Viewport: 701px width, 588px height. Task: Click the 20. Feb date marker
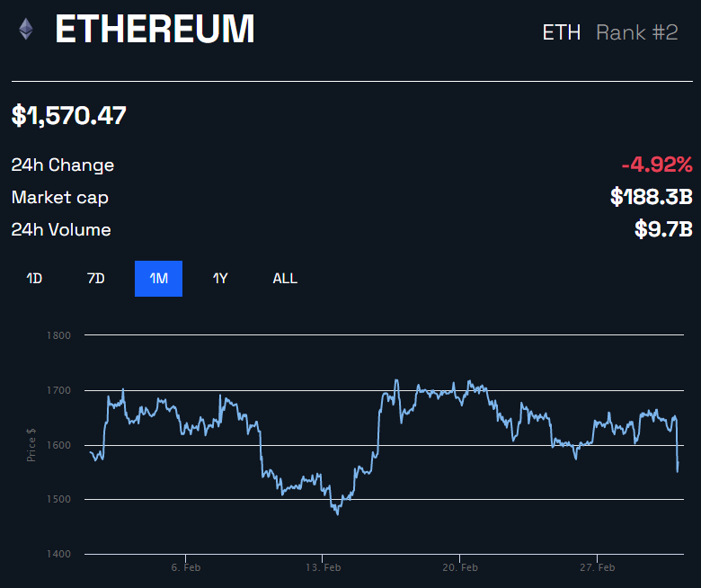pyautogui.click(x=460, y=567)
